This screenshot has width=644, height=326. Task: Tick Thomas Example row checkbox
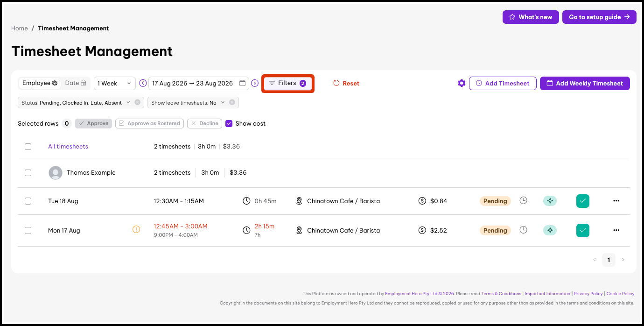(28, 173)
